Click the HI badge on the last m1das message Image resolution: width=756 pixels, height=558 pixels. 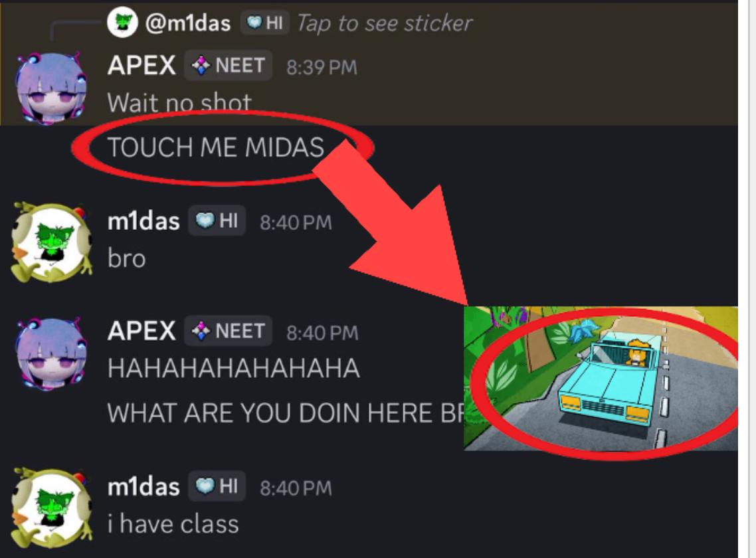point(217,486)
